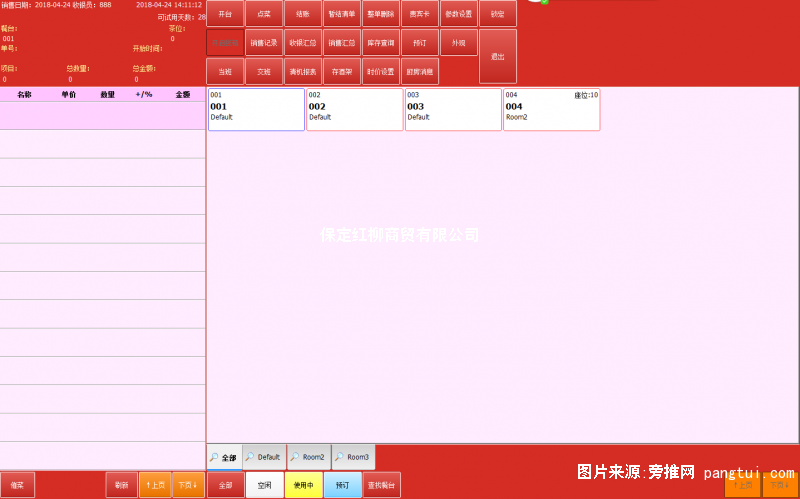800x499 pixels.
Task: Filter tables by 空闲 (idle) status
Action: point(264,485)
